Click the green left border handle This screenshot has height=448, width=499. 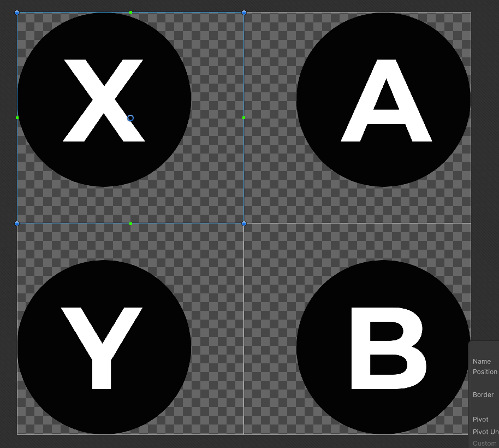pos(17,118)
